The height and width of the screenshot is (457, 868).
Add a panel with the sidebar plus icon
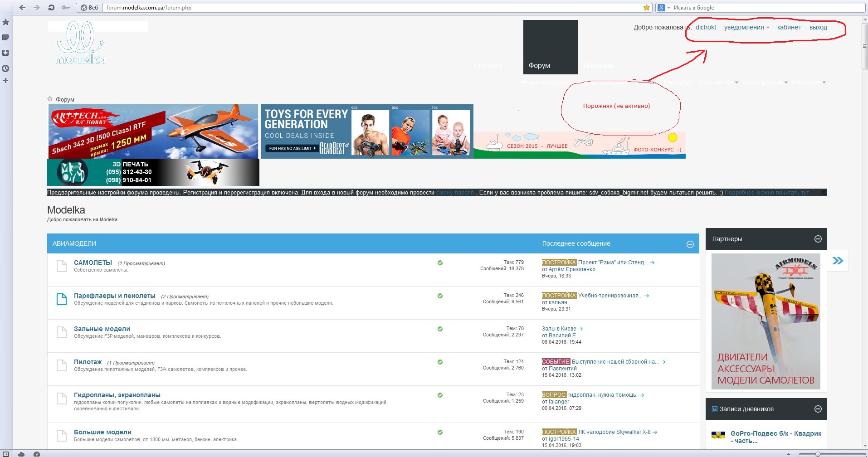pos(5,81)
